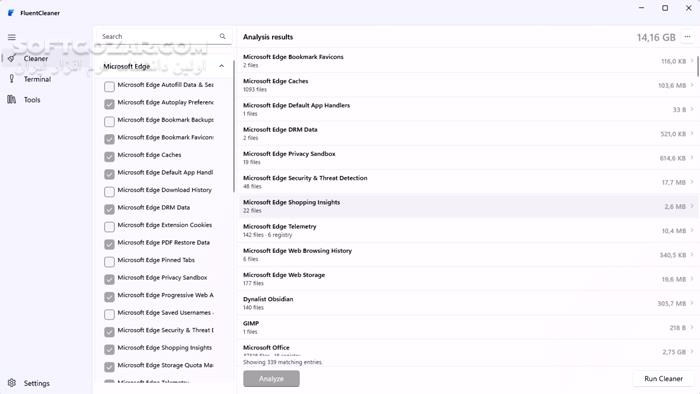Click the Terminal sidebar icon
This screenshot has width=700, height=394.
(12, 79)
